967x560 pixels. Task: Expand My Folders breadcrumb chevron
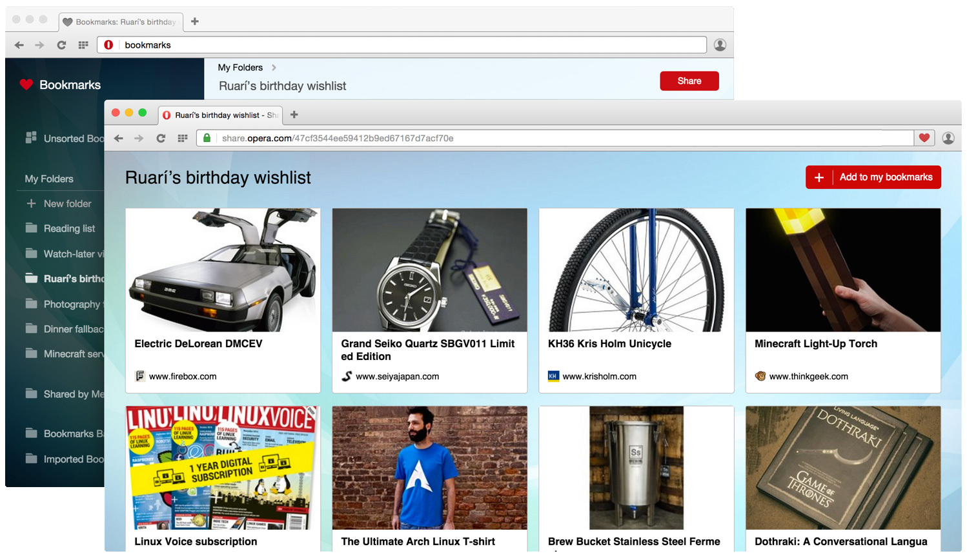click(274, 67)
